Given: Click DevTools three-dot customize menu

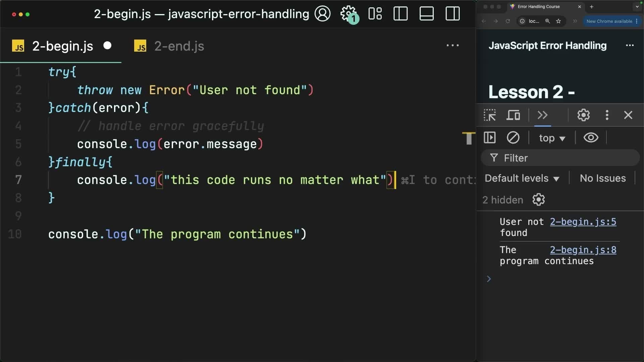Looking at the screenshot, I should point(607,115).
